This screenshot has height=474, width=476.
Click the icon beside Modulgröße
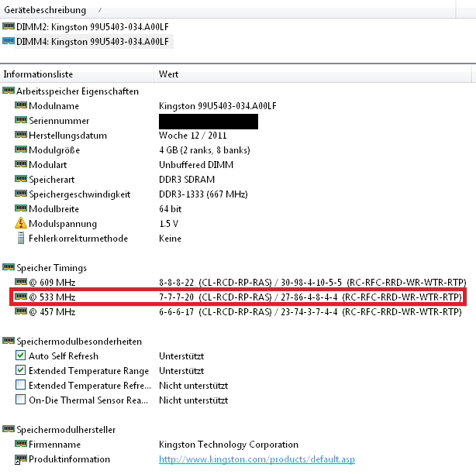tap(21, 149)
